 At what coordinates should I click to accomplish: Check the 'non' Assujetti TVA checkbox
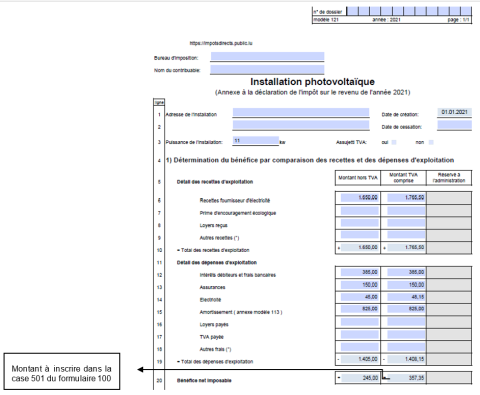click(431, 142)
